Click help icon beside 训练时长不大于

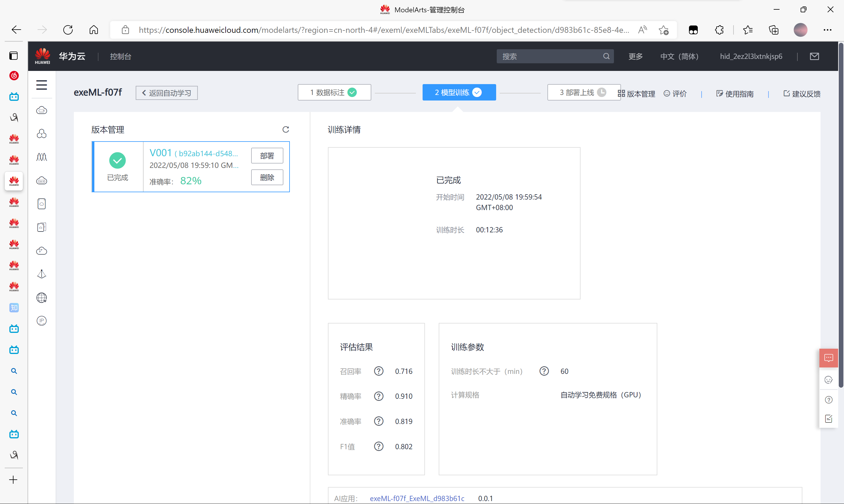pos(544,371)
